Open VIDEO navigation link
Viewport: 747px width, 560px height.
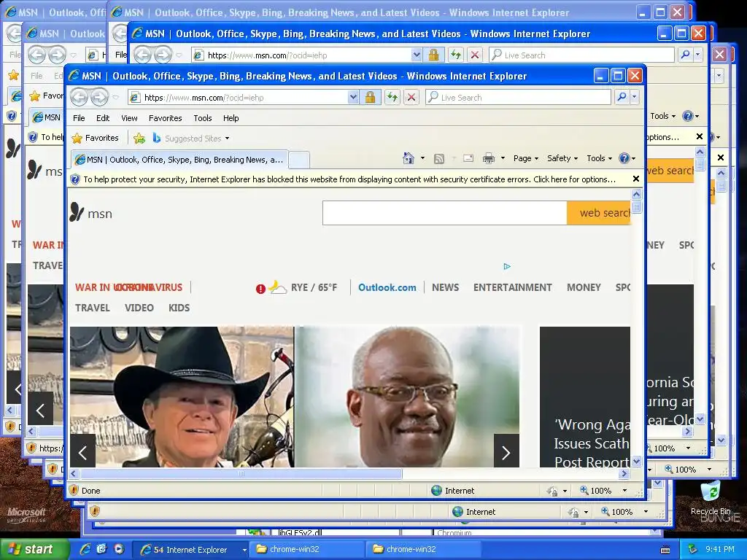(139, 308)
